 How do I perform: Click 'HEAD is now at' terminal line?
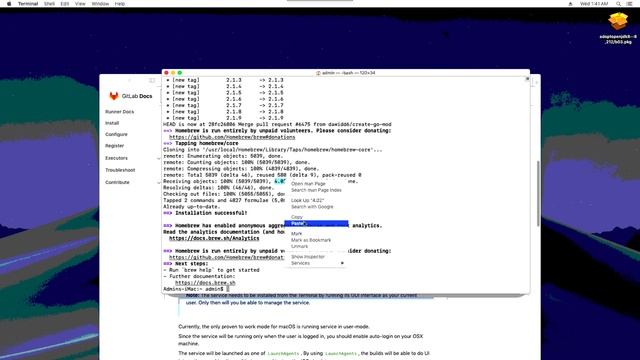click(277, 124)
